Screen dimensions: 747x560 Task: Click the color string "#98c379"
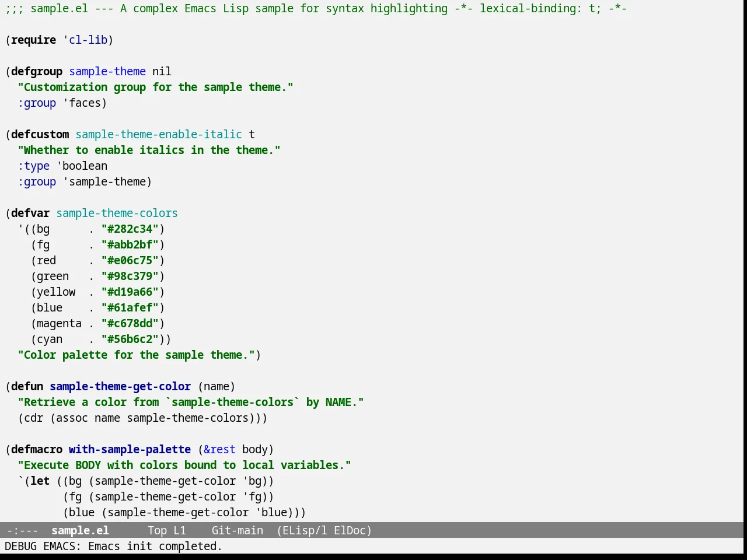(x=130, y=276)
